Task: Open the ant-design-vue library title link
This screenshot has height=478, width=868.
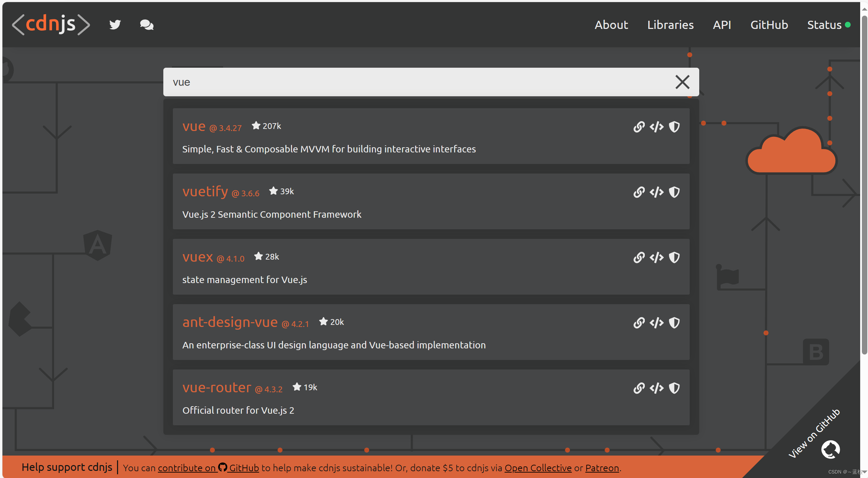Action: coord(230,322)
